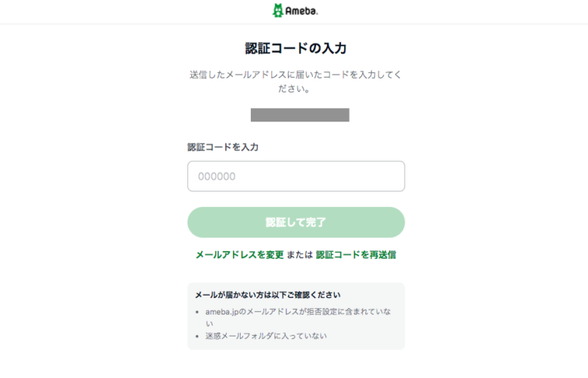
Task: Open the メールアドレスを変更 link
Action: tap(240, 255)
